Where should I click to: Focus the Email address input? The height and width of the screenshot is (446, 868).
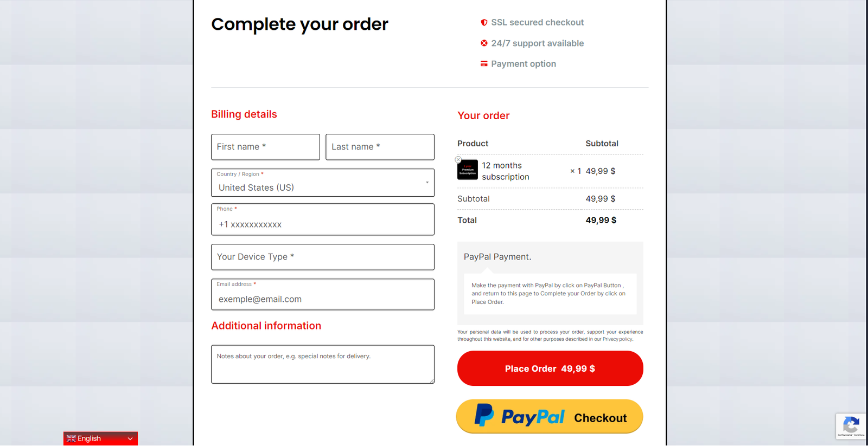[323, 299]
